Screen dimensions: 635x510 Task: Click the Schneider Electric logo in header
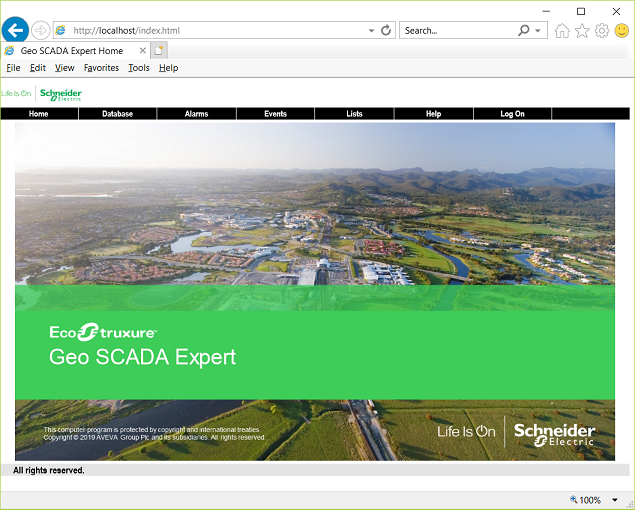coord(61,94)
